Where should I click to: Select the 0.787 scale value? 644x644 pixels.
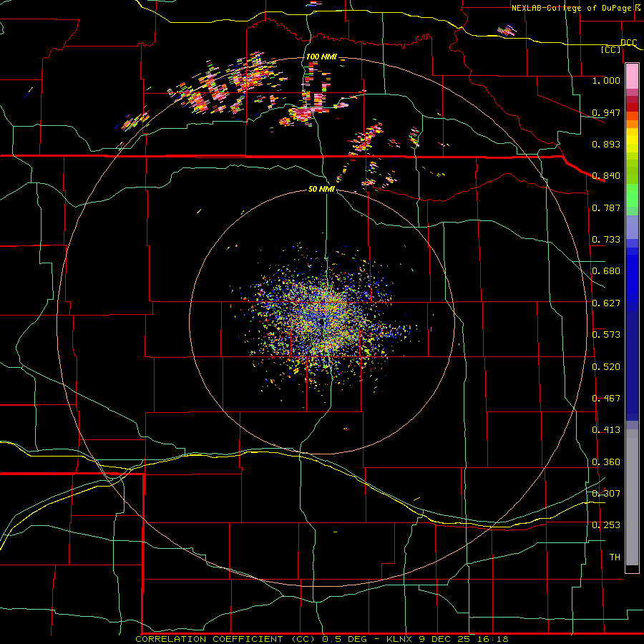(x=606, y=208)
